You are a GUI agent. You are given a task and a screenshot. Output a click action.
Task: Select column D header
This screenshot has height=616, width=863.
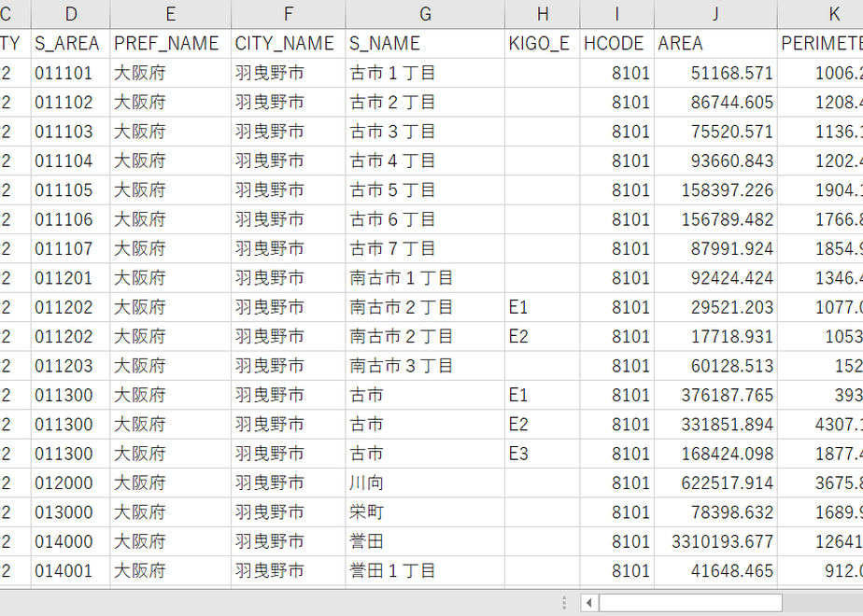[x=70, y=14]
